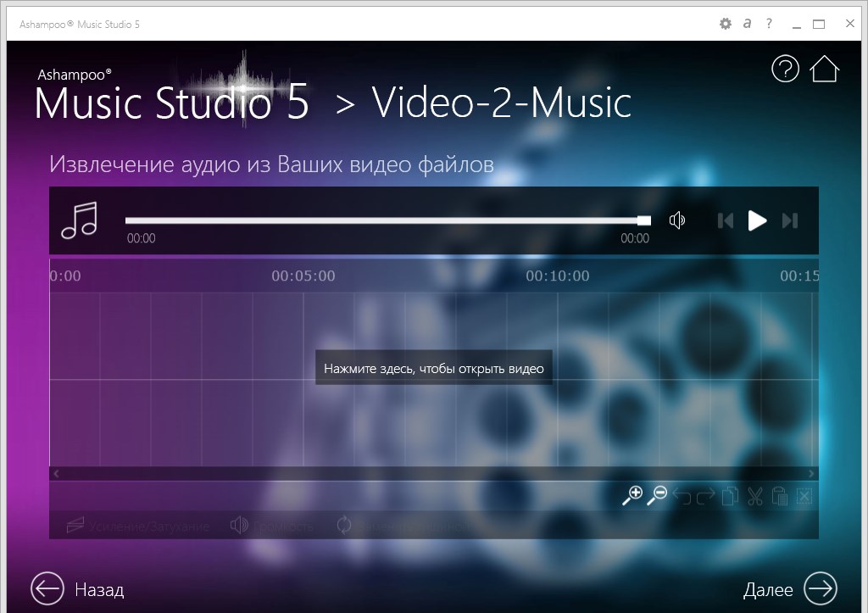
Task: Close the Music Studio window
Action: [x=850, y=23]
